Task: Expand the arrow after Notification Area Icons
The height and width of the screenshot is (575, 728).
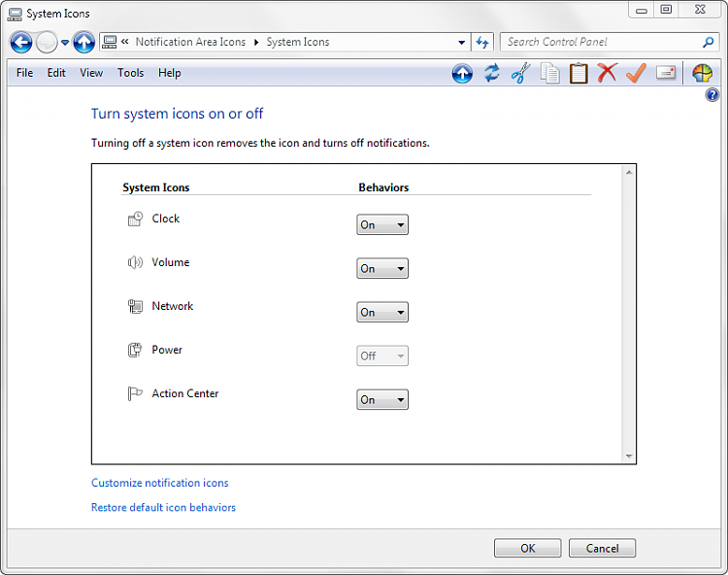Action: pyautogui.click(x=256, y=43)
